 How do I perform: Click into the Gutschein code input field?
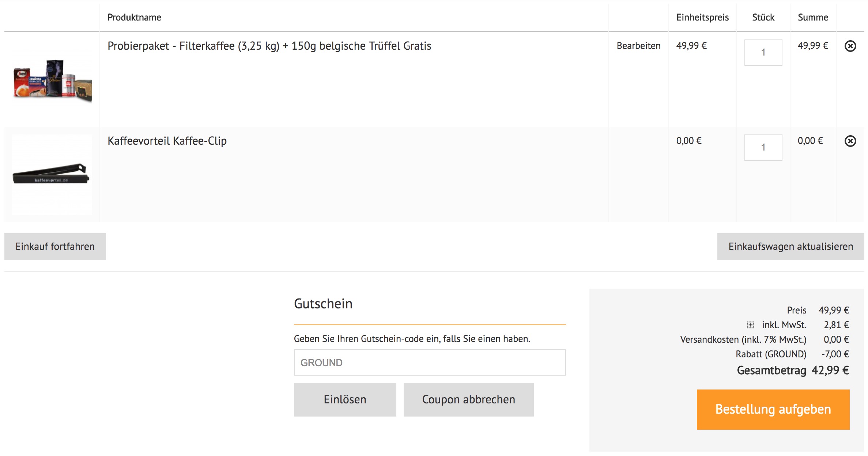click(x=430, y=362)
